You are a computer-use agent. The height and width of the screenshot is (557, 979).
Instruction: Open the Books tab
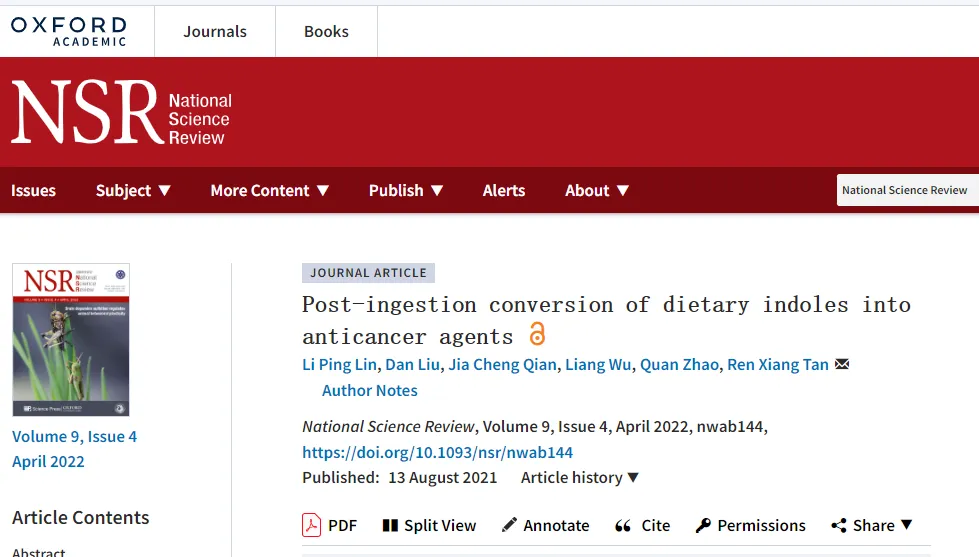326,31
